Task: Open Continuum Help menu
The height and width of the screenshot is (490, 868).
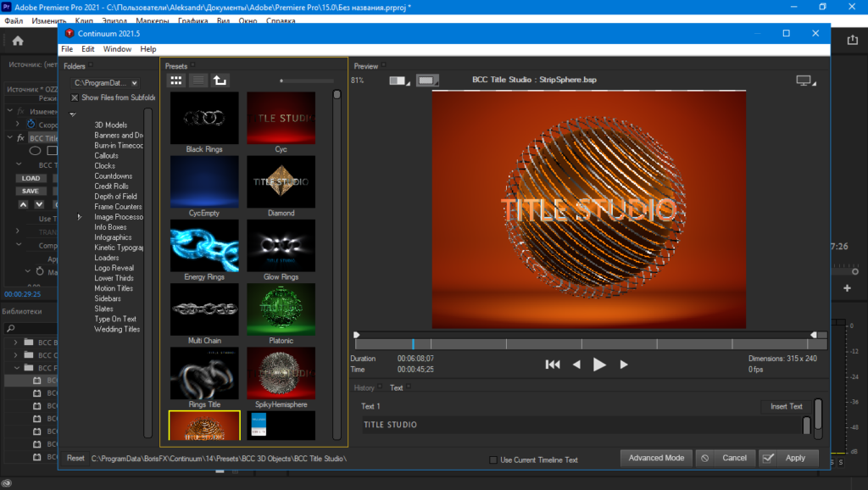Action: [x=147, y=48]
